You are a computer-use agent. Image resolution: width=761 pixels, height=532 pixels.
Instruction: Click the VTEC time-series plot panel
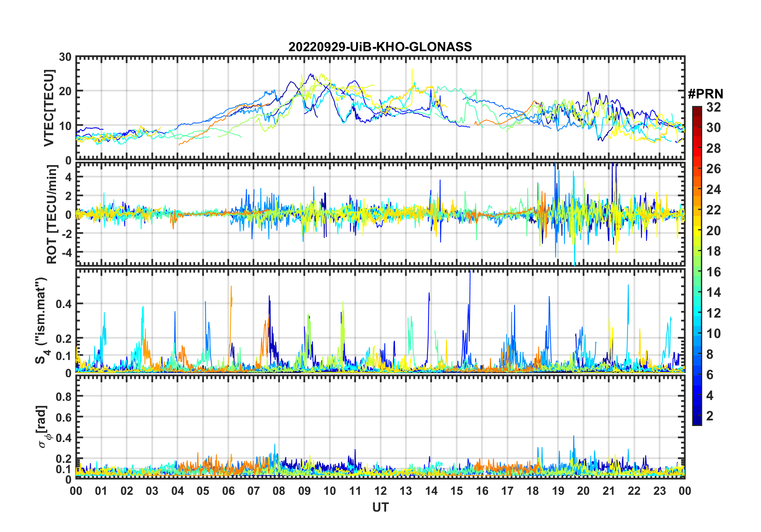tap(380, 108)
